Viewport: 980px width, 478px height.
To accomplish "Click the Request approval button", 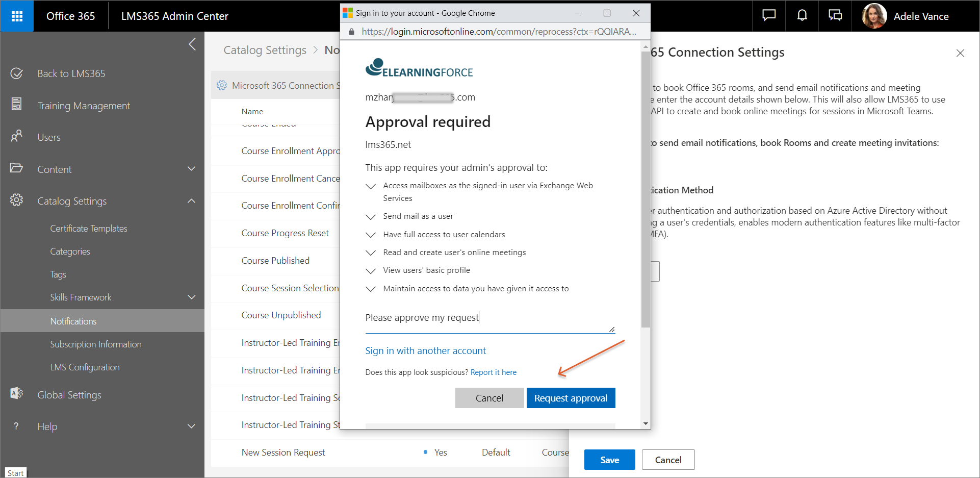I will (571, 398).
